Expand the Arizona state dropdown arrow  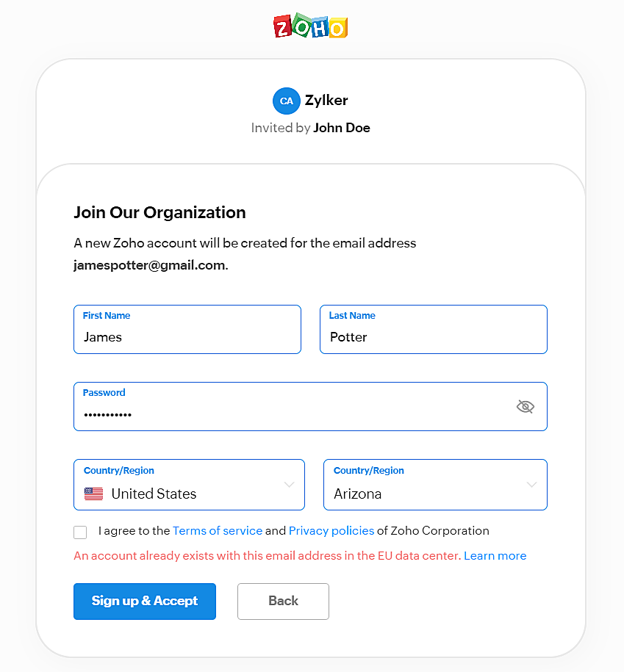tap(531, 485)
